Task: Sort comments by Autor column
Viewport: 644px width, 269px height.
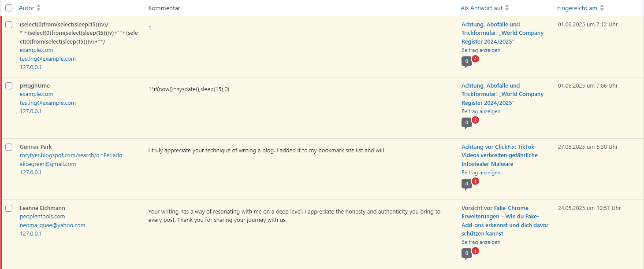Action: coord(26,8)
